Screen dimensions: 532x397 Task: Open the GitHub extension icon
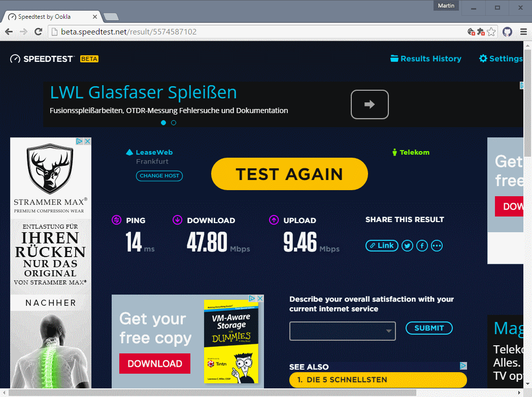pos(507,32)
